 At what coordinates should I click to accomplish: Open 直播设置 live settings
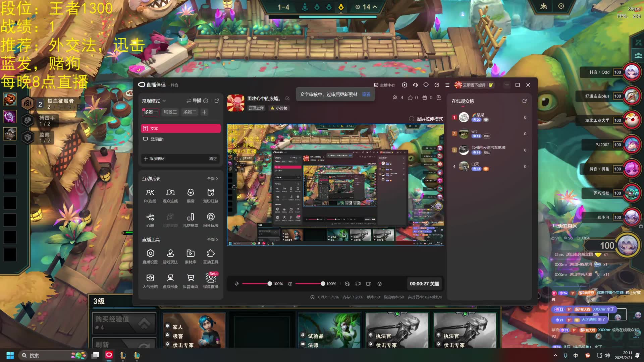[150, 257]
